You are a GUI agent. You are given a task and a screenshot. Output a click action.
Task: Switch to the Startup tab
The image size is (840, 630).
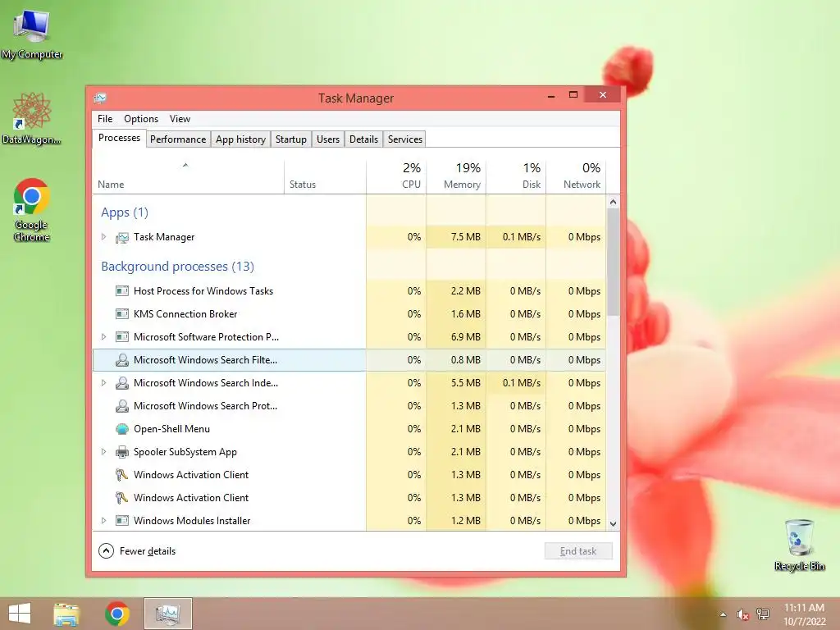point(291,139)
